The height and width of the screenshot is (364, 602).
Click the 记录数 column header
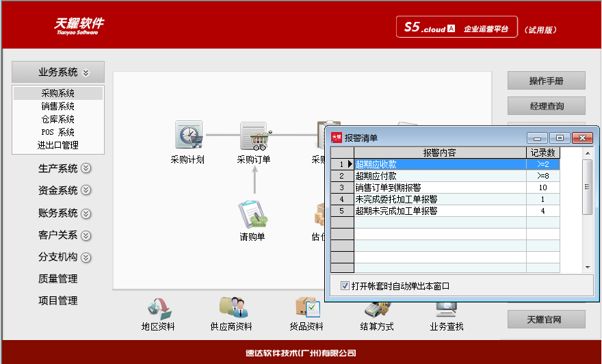coord(543,153)
